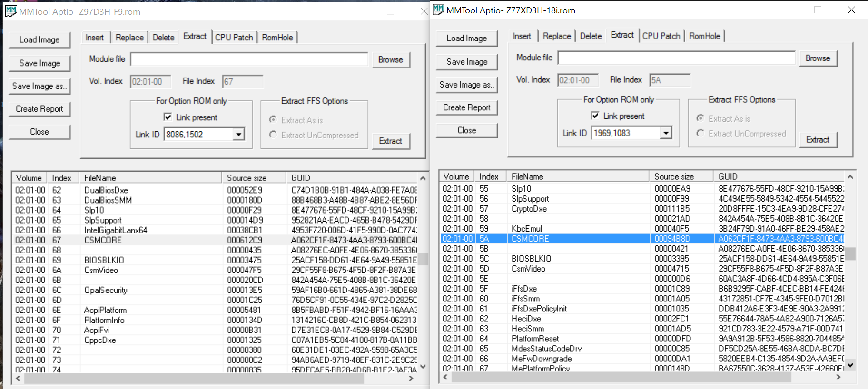Click Save Image as in Z97D3H window
Image resolution: width=868 pixels, height=389 pixels.
click(x=39, y=86)
